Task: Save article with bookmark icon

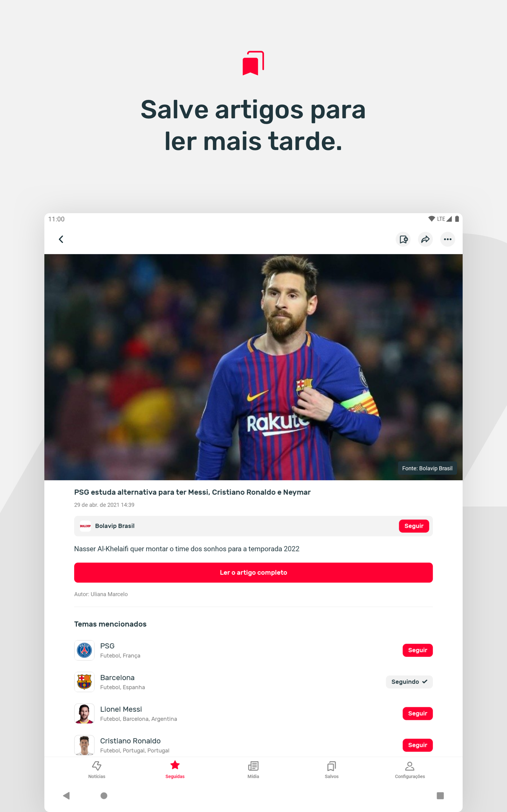Action: point(403,239)
